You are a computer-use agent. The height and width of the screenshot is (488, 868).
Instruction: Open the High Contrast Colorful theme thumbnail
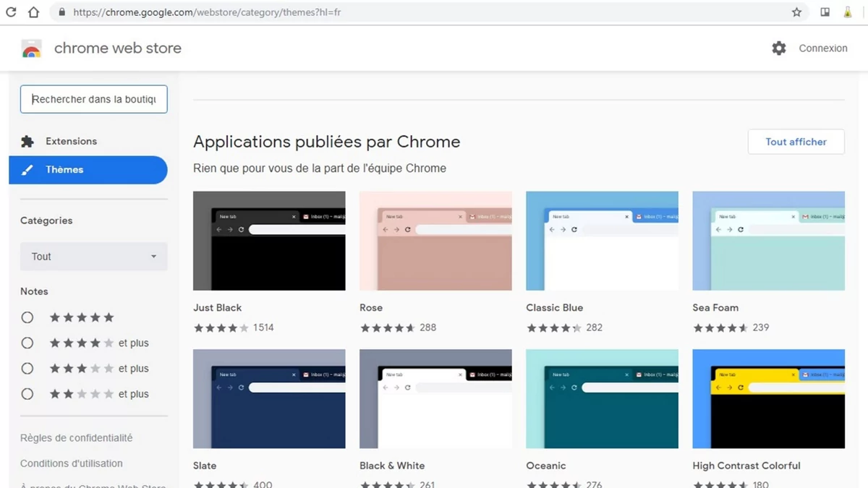768,399
